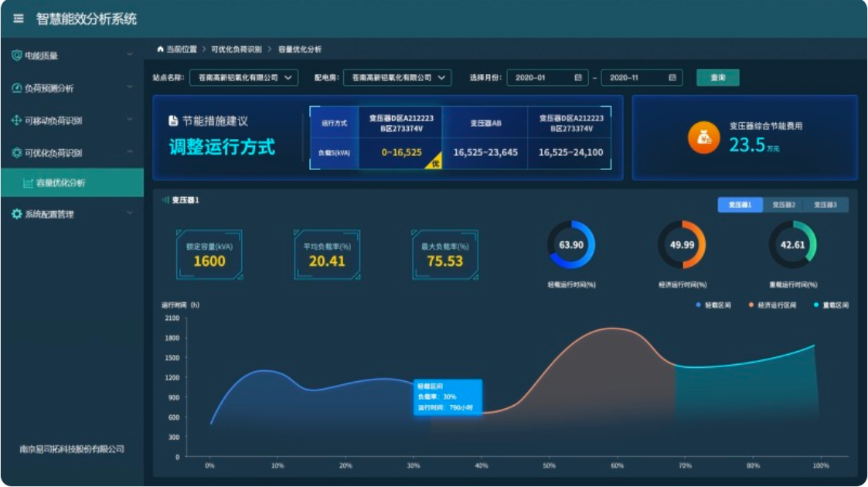Click bar icon beside 变压器1 title
The height and width of the screenshot is (487, 868).
pyautogui.click(x=165, y=199)
